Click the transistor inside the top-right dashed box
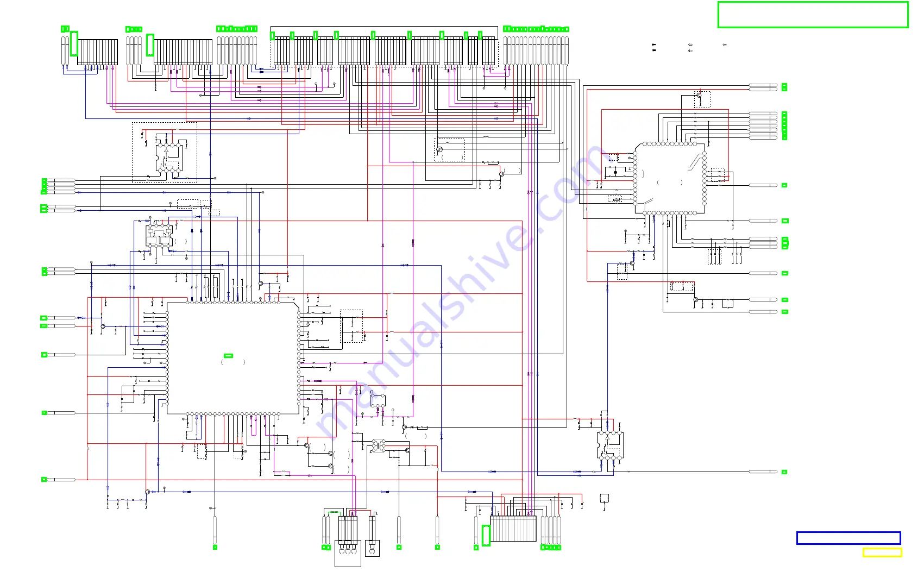Screen dimensions: 924x578 [x=699, y=96]
